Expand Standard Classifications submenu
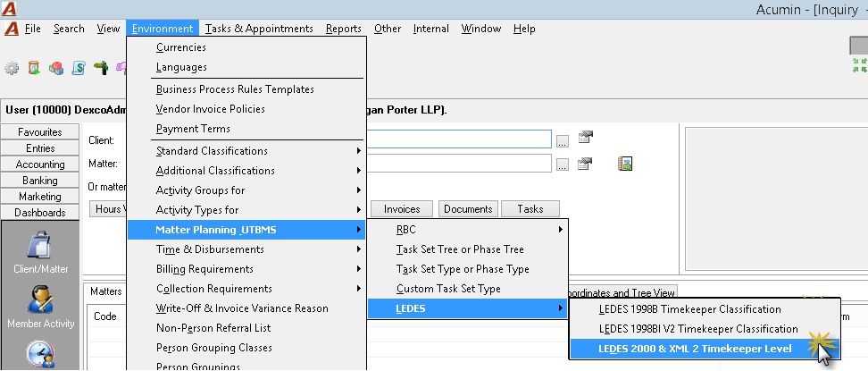Viewport: 868px width, 371px height. click(246, 151)
